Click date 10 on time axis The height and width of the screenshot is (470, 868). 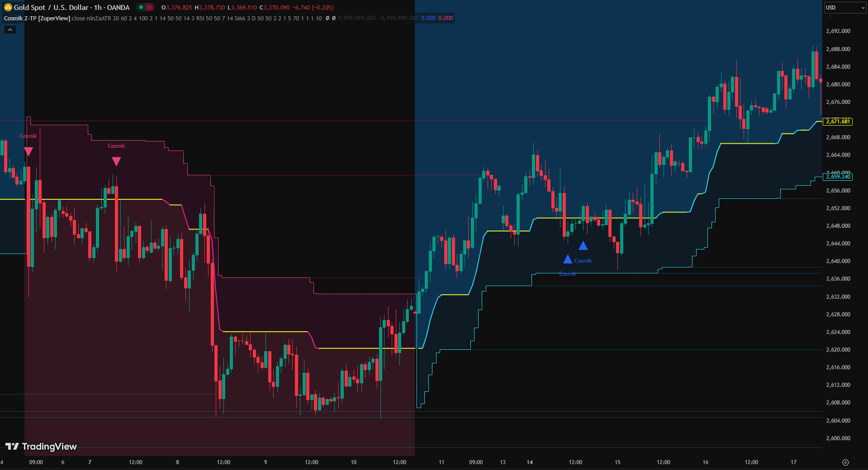pyautogui.click(x=353, y=462)
